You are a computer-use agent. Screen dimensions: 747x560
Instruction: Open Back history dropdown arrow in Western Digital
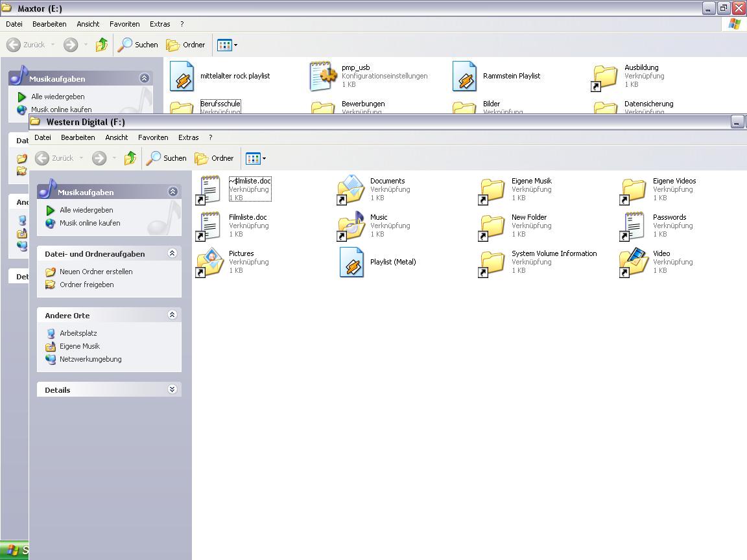click(x=82, y=158)
